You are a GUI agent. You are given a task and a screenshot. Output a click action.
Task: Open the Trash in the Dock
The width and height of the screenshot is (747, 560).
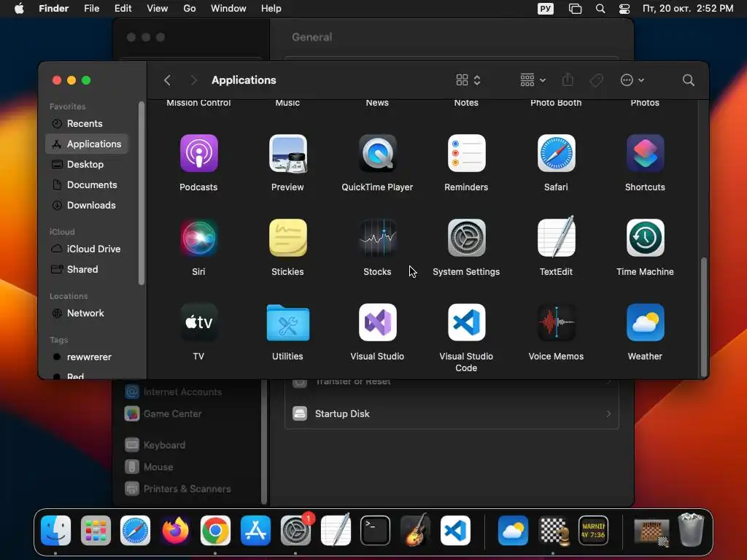pos(691,529)
